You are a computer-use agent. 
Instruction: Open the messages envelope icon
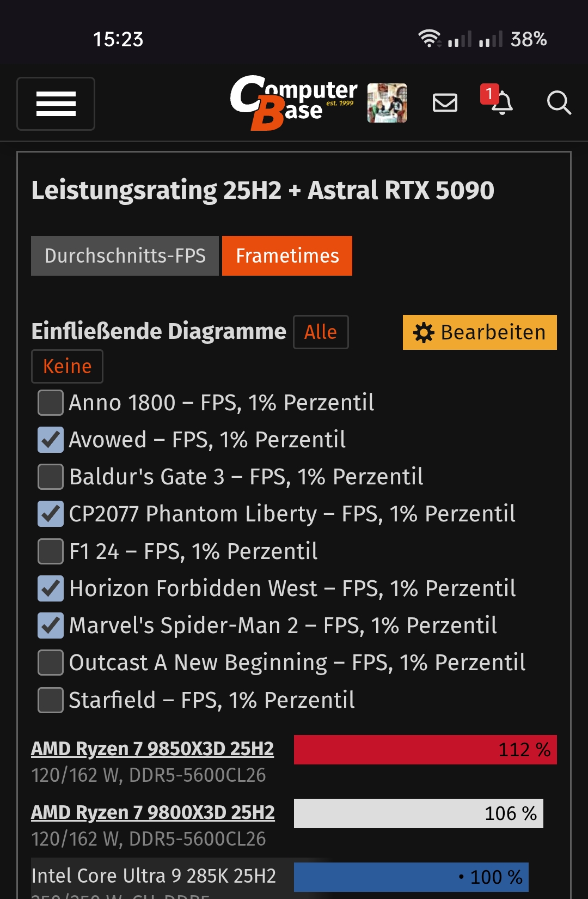(x=445, y=104)
